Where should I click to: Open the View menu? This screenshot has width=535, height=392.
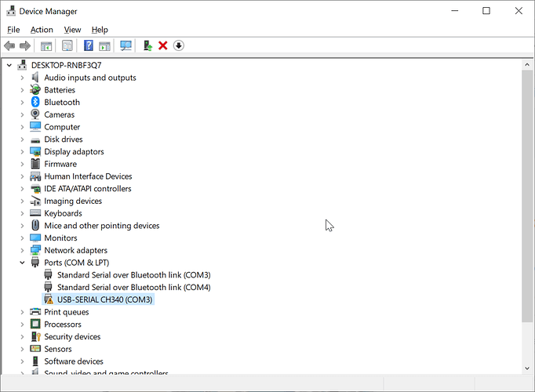72,30
